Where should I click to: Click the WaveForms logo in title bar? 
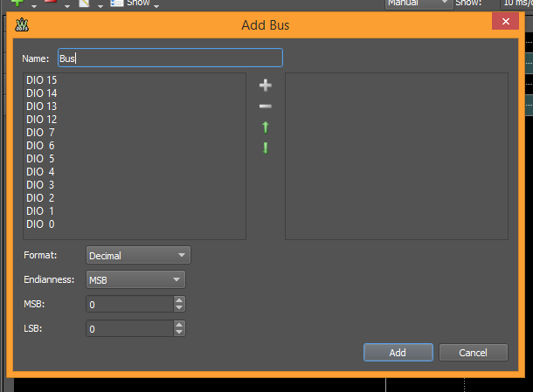[x=21, y=24]
